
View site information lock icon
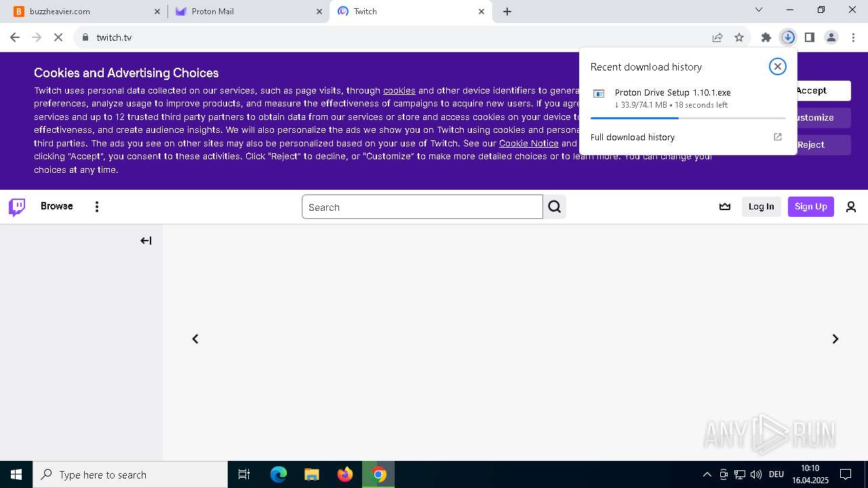85,37
